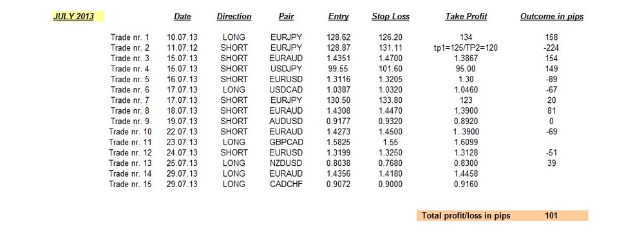Click the Direction column header
Screen dimensions: 644x232
click(234, 17)
